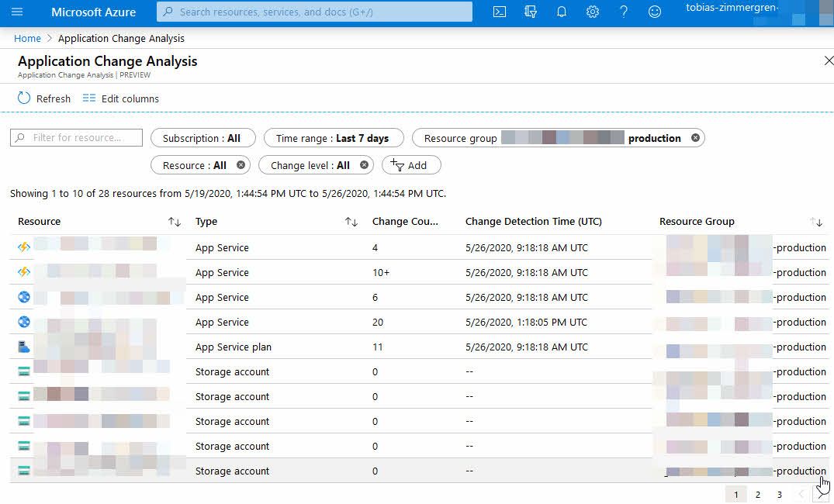
Task: Clear the Change level filter
Action: [366, 165]
